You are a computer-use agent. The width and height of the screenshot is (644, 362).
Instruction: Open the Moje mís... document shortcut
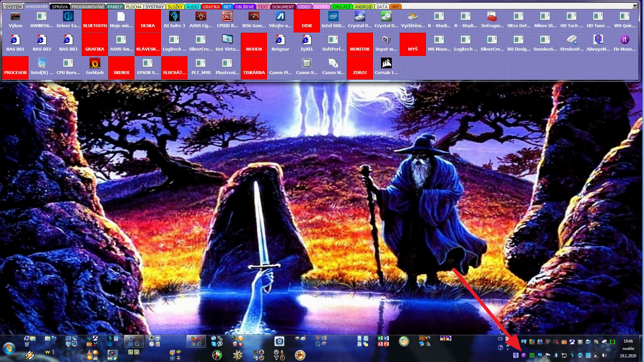pos(121,21)
